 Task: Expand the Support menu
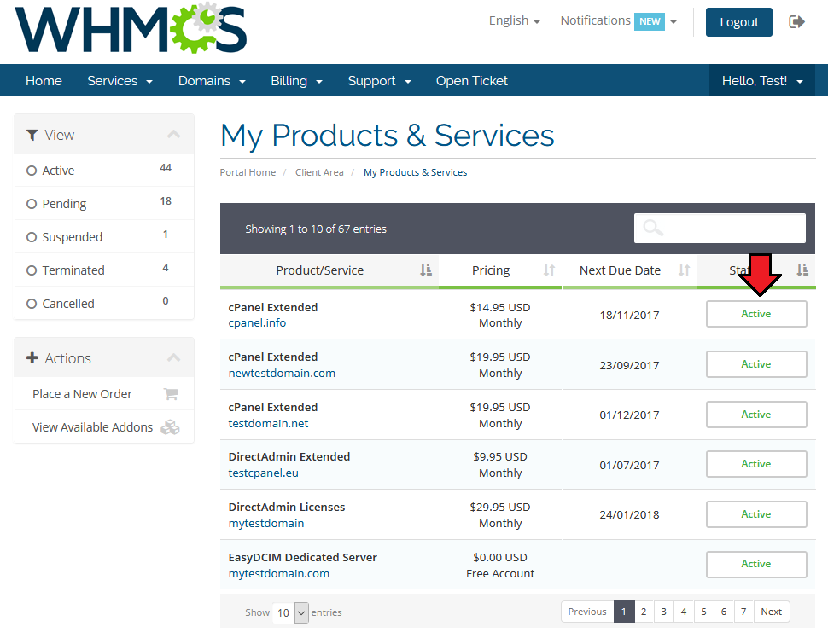(379, 81)
